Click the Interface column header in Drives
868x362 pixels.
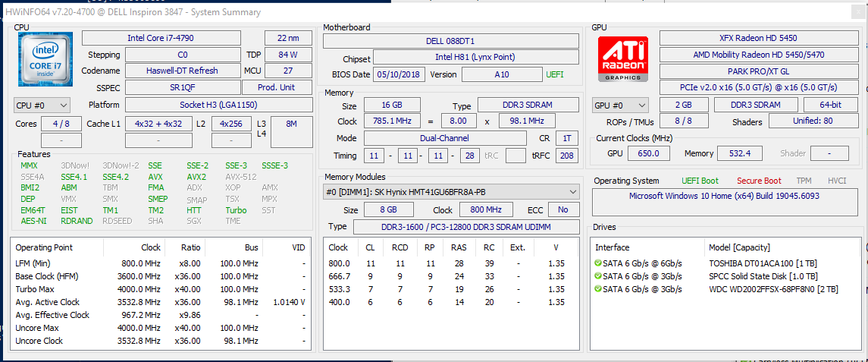point(613,247)
